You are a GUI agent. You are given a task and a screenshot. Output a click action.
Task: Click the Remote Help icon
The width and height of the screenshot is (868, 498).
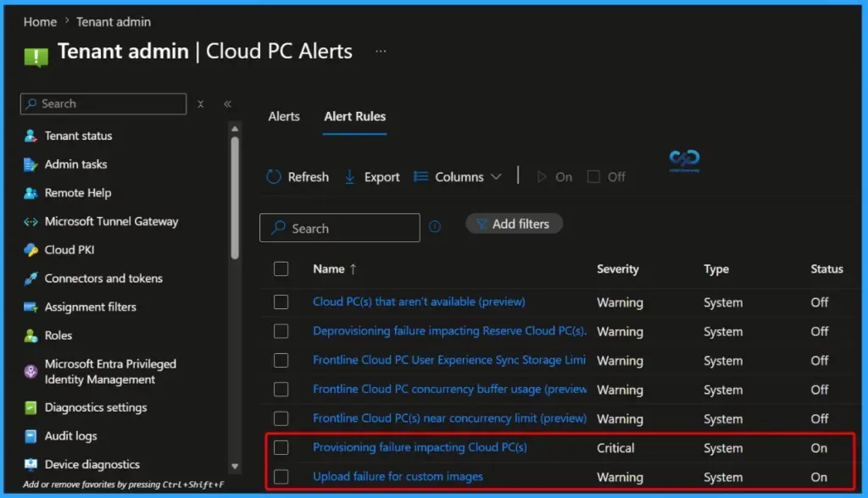click(x=31, y=193)
